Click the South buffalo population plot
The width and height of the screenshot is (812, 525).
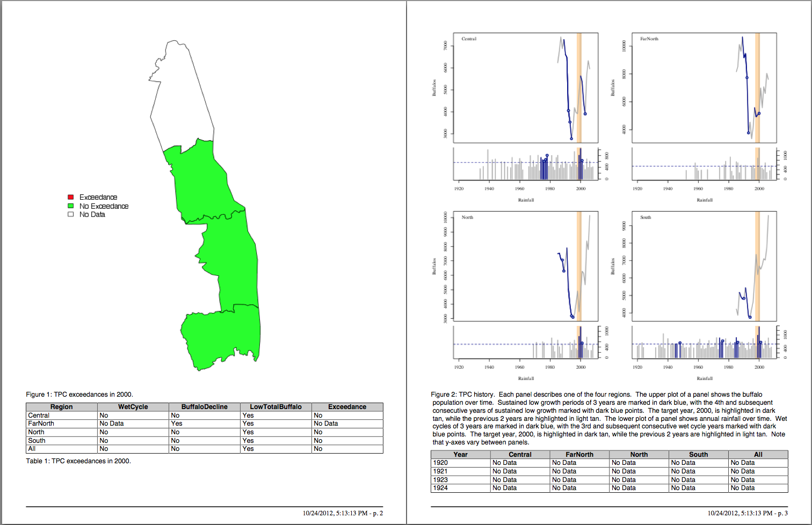click(x=704, y=266)
